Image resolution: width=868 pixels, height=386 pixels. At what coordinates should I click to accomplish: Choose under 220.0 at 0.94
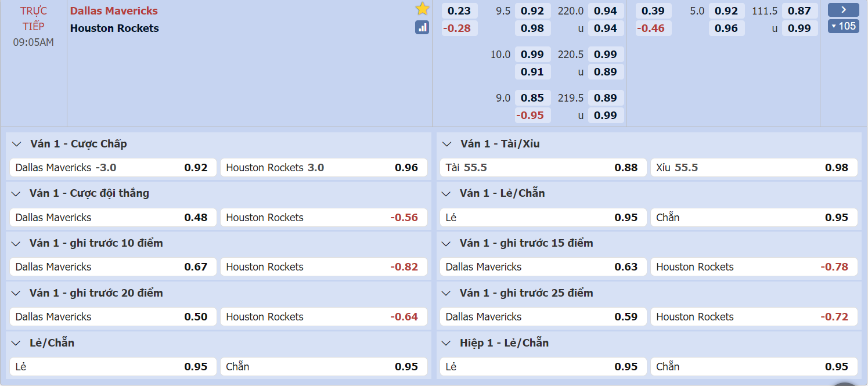606,28
